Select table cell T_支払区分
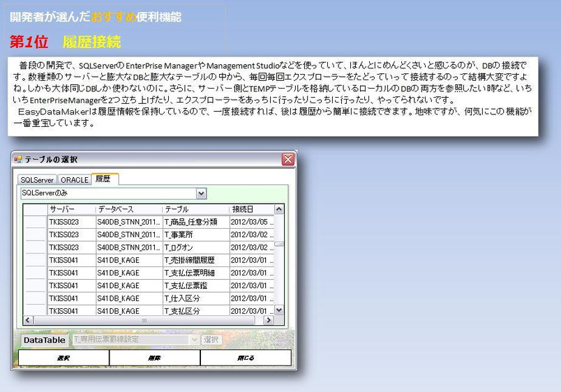Image resolution: width=561 pixels, height=392 pixels. 196,310
